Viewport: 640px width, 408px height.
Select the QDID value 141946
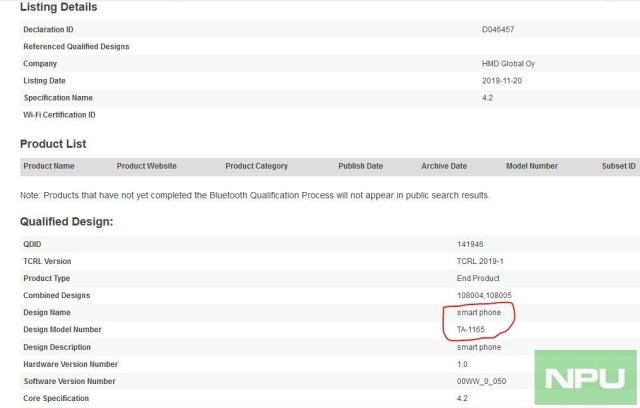[470, 244]
